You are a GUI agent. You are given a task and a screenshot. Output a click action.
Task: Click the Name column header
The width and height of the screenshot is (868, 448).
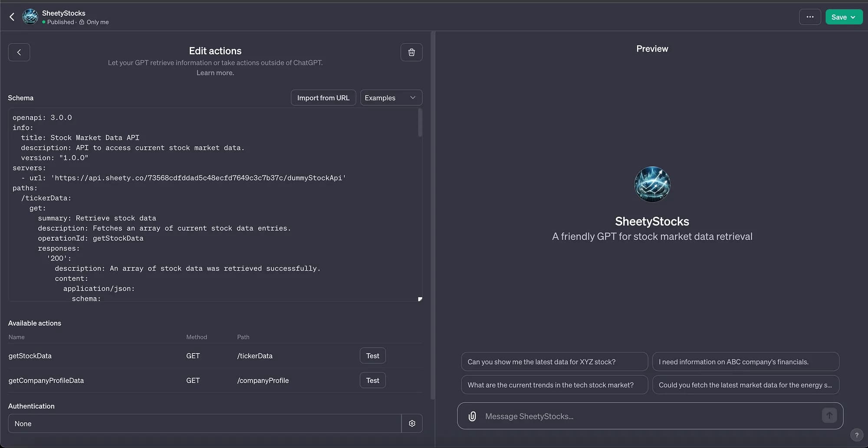pyautogui.click(x=16, y=337)
